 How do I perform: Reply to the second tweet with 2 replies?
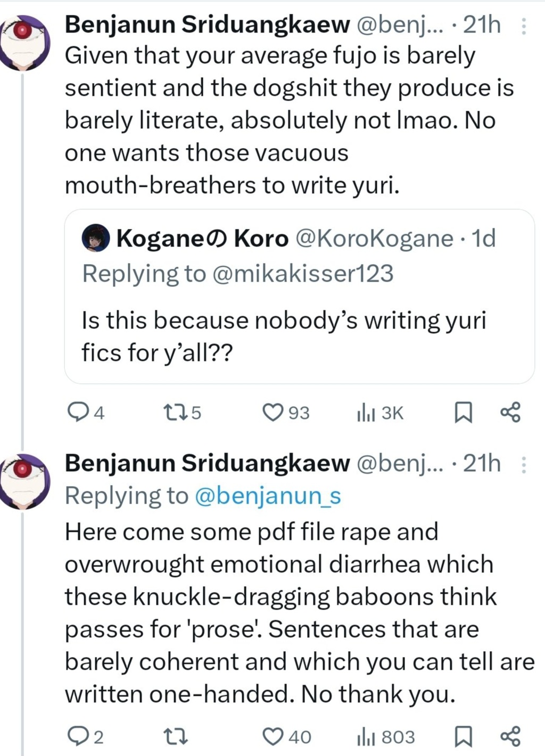click(79, 736)
